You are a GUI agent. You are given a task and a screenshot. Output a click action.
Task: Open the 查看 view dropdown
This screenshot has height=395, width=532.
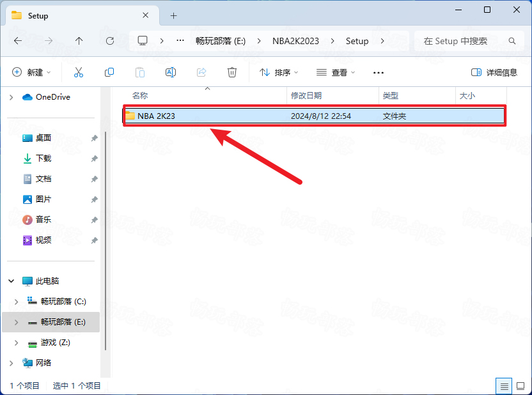335,72
